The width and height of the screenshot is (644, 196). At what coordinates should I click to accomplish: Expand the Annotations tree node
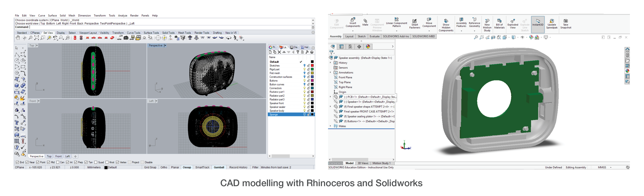(x=330, y=73)
